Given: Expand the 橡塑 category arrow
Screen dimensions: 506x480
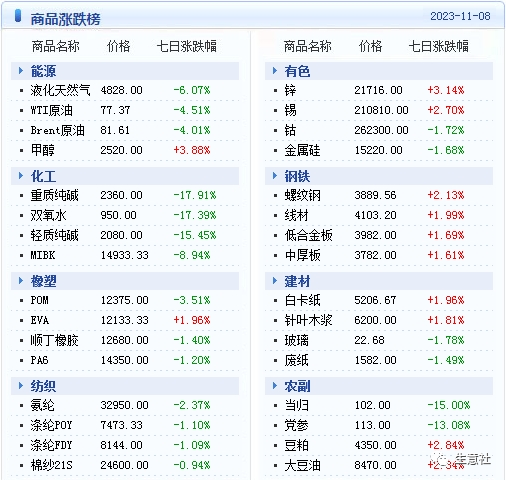Looking at the screenshot, I should point(21,281).
